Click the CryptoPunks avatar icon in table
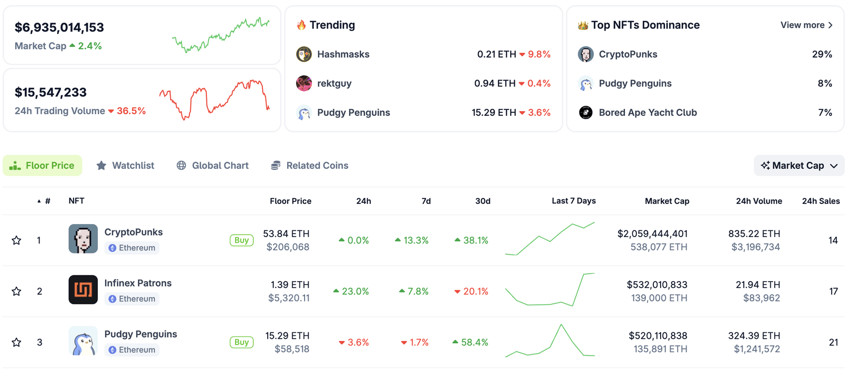This screenshot has width=868, height=372. click(x=83, y=239)
